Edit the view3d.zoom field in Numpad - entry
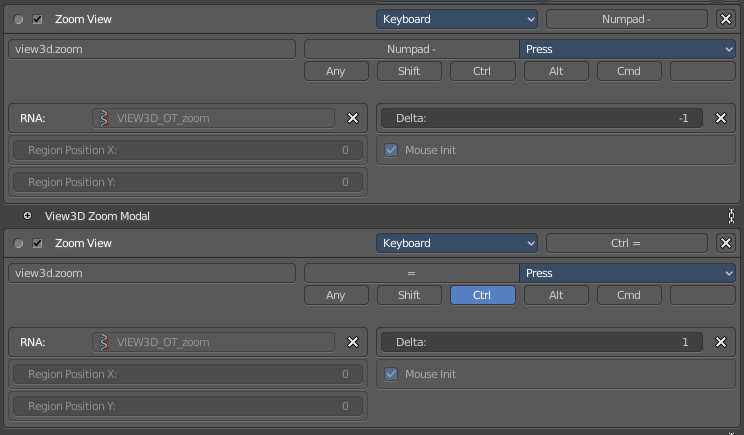 [x=152, y=49]
